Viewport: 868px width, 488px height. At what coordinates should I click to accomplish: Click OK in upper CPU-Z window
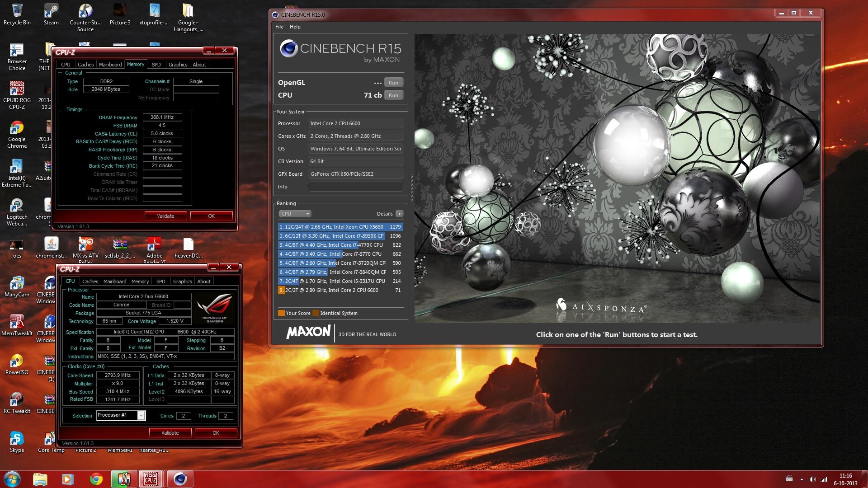click(211, 216)
